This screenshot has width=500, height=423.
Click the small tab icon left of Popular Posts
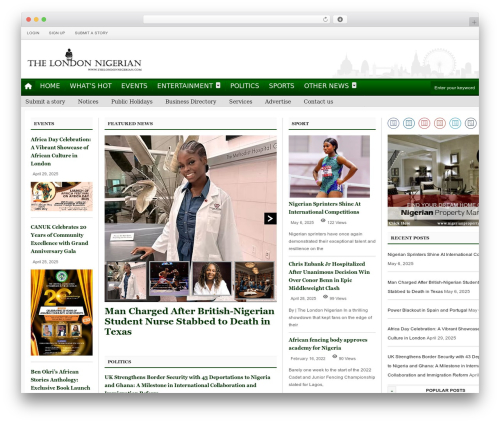(x=392, y=390)
